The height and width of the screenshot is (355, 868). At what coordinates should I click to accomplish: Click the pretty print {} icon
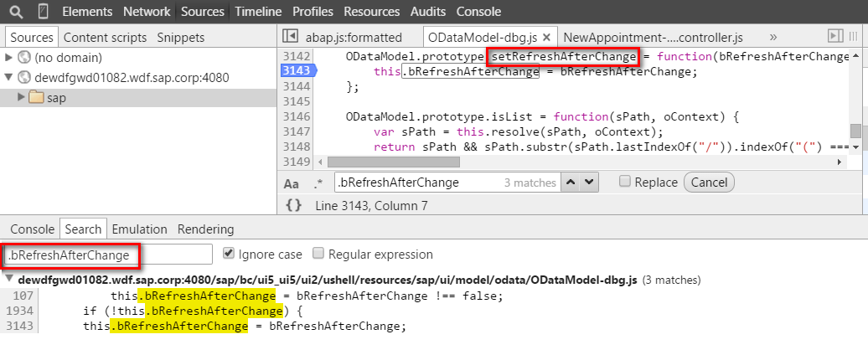(294, 206)
